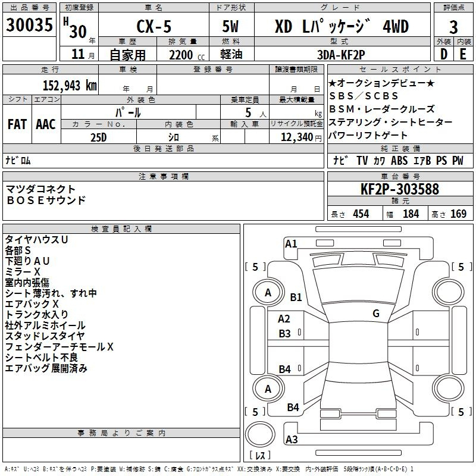Click the inspector note エアバックX
This screenshot has height=476, width=476.
pyautogui.click(x=32, y=304)
